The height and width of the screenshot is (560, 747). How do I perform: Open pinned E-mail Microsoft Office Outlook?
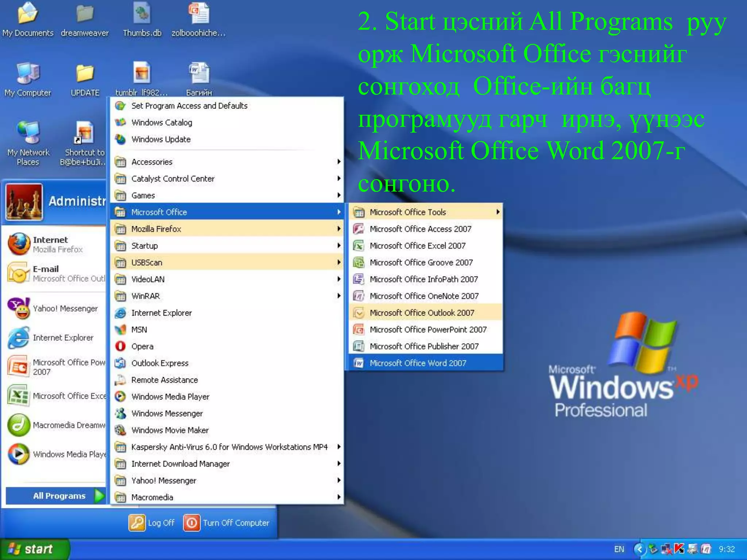pyautogui.click(x=56, y=274)
